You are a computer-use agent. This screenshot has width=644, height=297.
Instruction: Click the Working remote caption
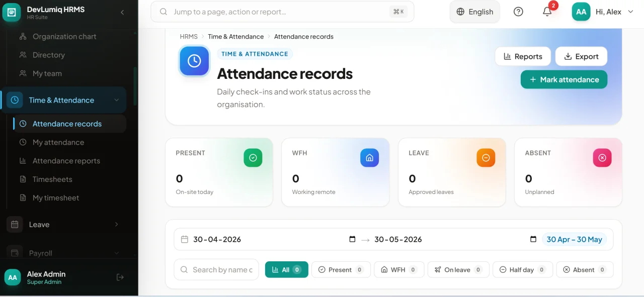[x=313, y=192]
